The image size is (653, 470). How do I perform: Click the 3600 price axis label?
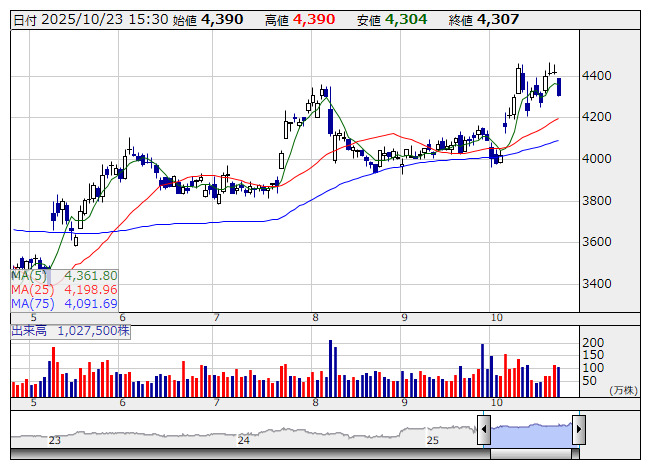tap(597, 242)
